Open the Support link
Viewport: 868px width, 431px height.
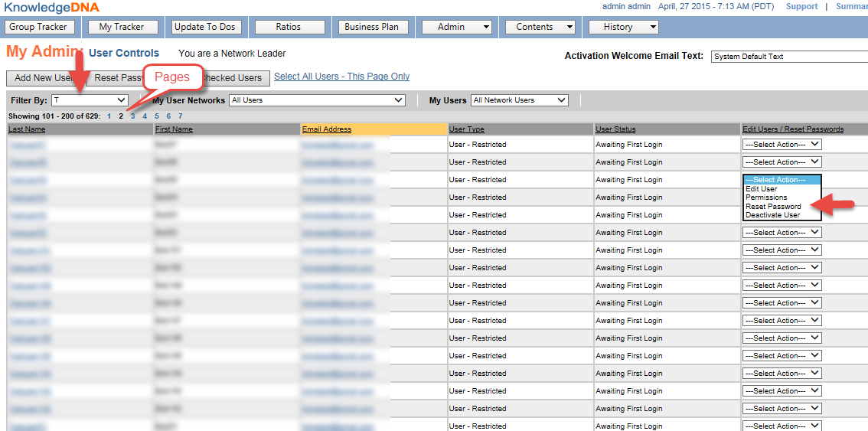[x=801, y=6]
